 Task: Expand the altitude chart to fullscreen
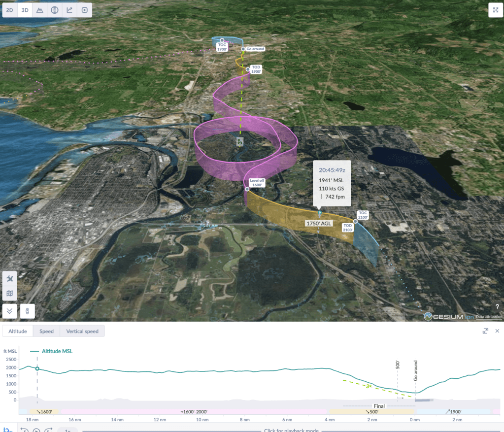(x=485, y=331)
